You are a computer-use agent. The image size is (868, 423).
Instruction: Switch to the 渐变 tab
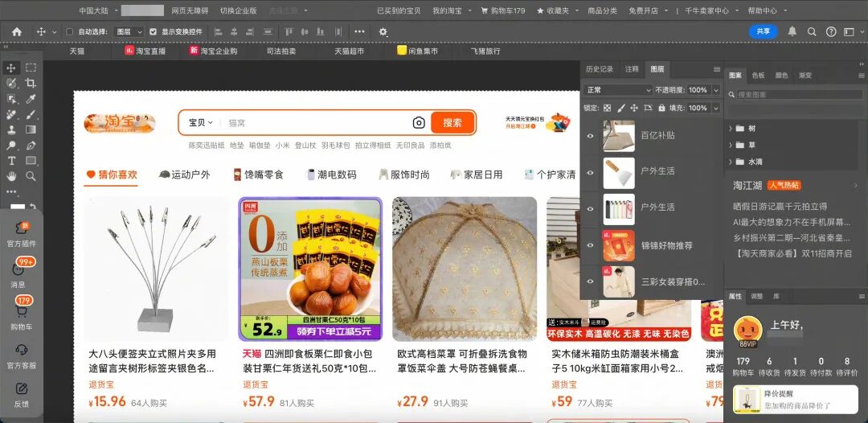[805, 76]
